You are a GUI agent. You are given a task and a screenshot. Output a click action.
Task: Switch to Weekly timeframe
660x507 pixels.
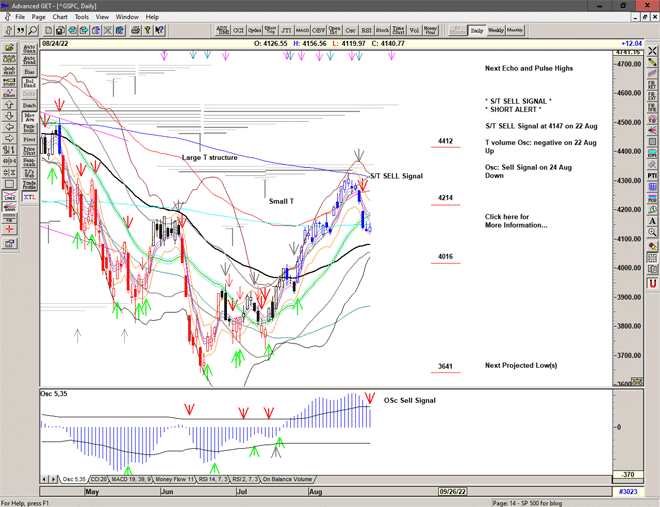point(496,30)
